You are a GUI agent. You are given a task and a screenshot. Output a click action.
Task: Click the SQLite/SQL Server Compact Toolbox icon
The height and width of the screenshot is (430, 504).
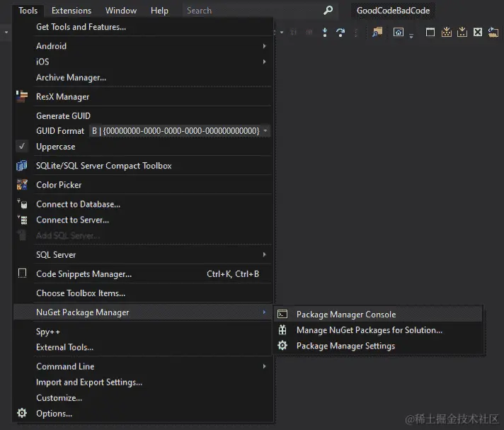pyautogui.click(x=22, y=166)
